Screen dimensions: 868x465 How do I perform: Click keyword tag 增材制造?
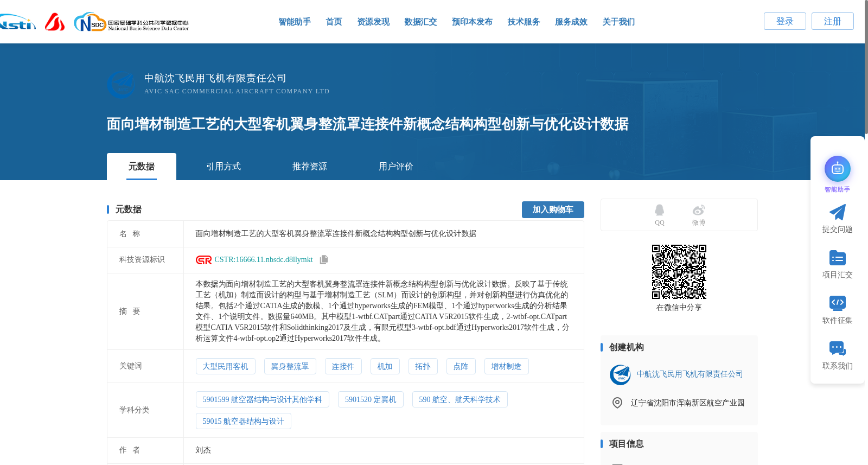(507, 366)
